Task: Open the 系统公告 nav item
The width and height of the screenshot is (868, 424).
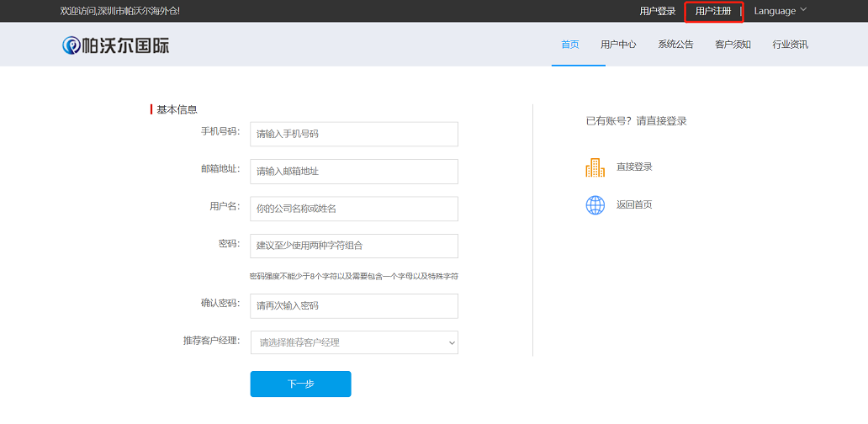Action: point(675,45)
